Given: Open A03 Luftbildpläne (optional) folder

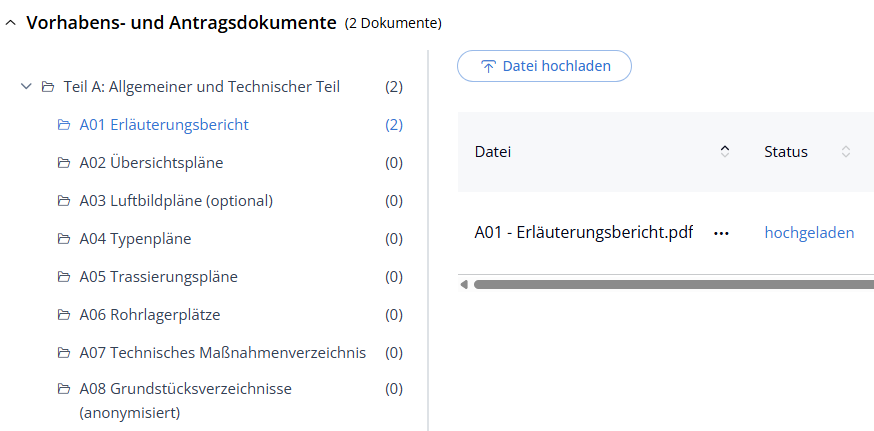Looking at the screenshot, I should [176, 201].
